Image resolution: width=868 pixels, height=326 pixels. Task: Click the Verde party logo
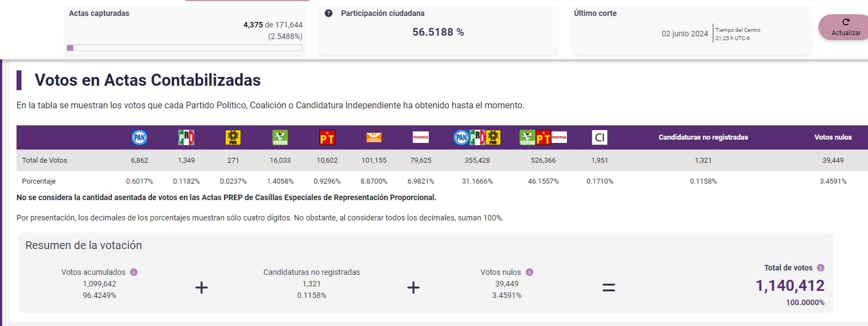[280, 137]
